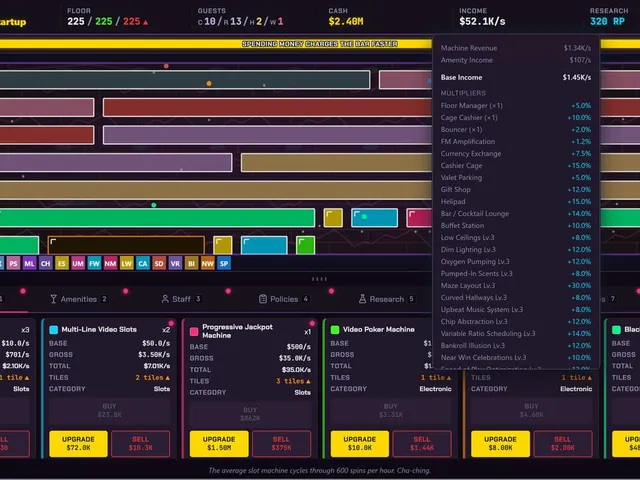640x480 pixels.
Task: Click the CH upgrade badge
Action: pyautogui.click(x=45, y=263)
